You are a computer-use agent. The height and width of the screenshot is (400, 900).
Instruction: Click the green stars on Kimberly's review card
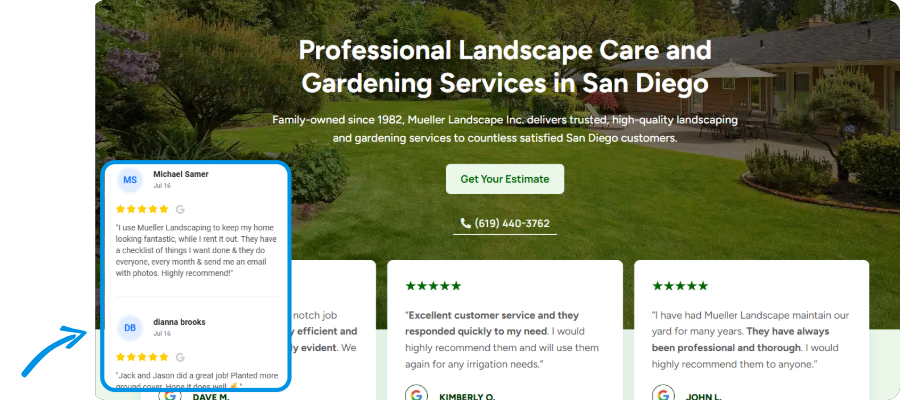click(433, 286)
